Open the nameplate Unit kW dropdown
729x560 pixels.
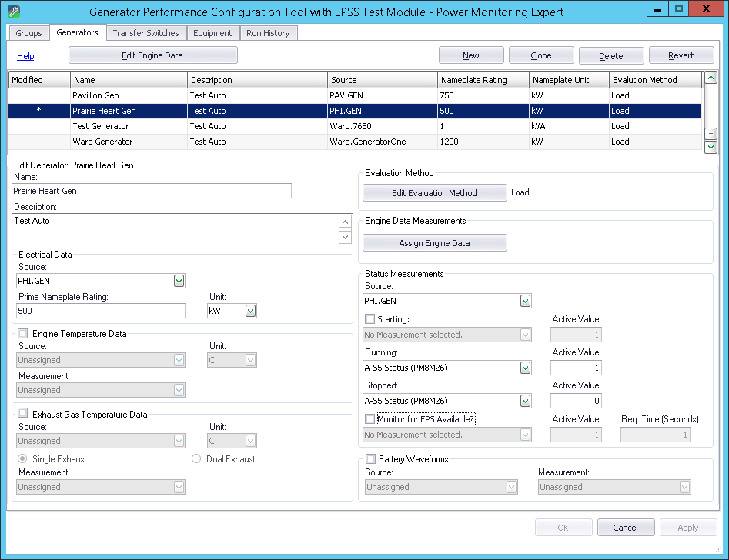pyautogui.click(x=251, y=311)
